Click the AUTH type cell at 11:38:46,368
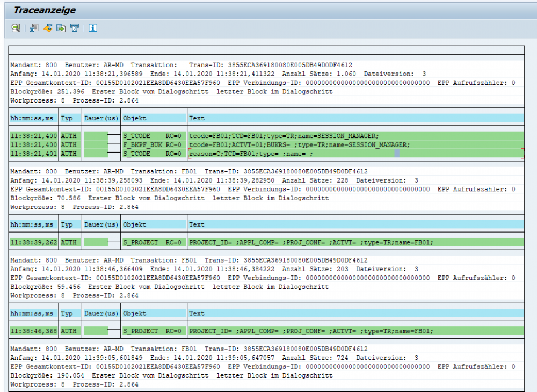Viewport: 537px width, 392px height. (x=69, y=331)
